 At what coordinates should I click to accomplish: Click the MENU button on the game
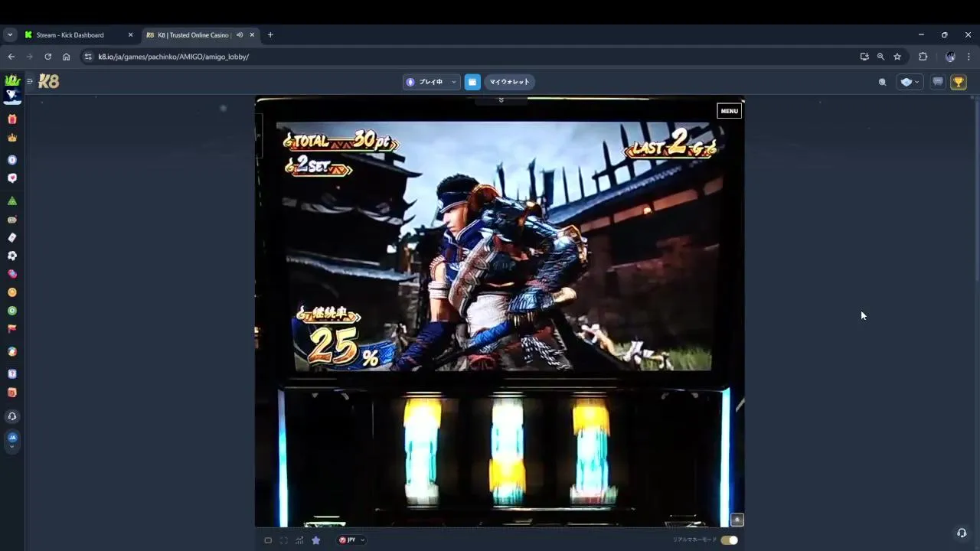(x=729, y=111)
